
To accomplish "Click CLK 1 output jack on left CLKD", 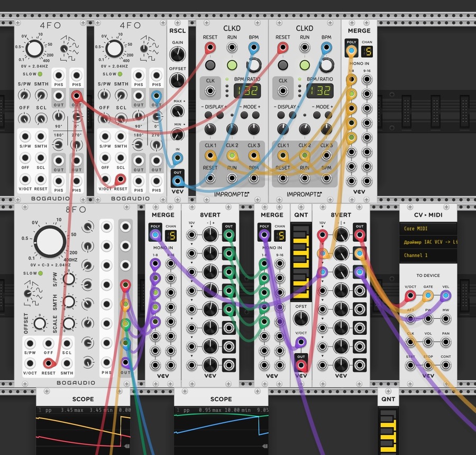I will [x=210, y=155].
